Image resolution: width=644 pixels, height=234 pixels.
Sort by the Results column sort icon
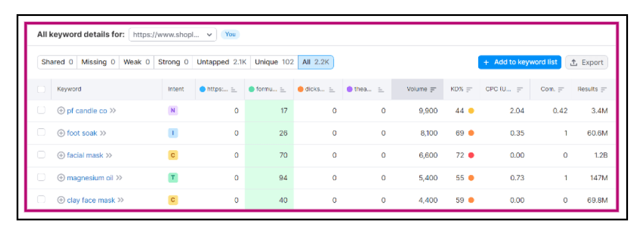[x=604, y=89]
